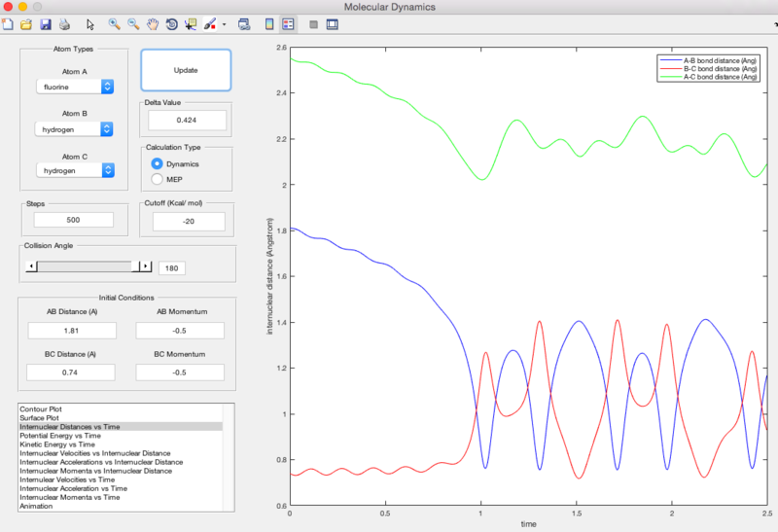
Task: Select the Zoom In magnifier tool
Action: pyautogui.click(x=114, y=24)
